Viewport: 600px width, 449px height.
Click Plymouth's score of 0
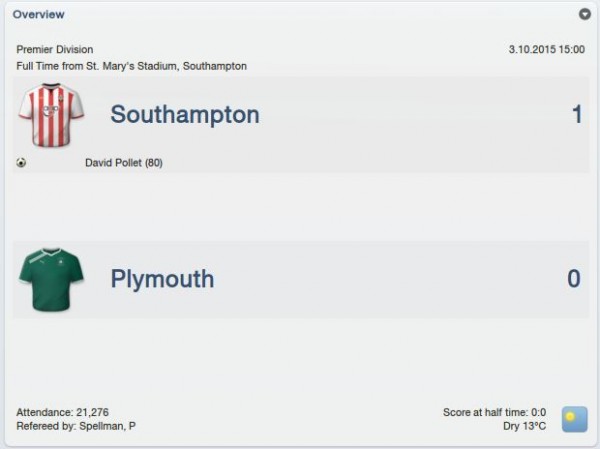(x=574, y=279)
